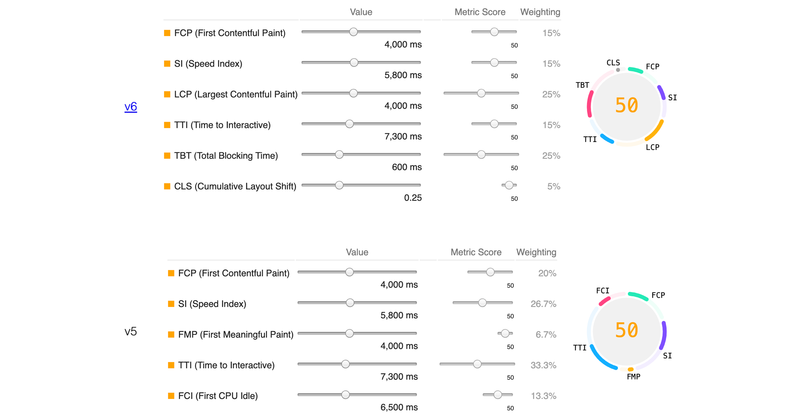800x420 pixels.
Task: Click orange square beside v6 FCP label
Action: (167, 33)
